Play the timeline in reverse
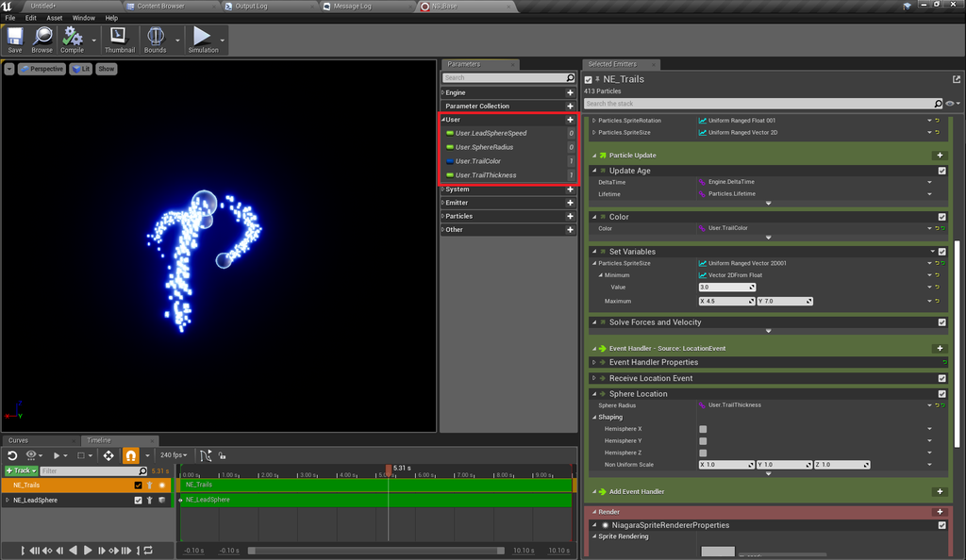This screenshot has width=966, height=560. tap(74, 551)
